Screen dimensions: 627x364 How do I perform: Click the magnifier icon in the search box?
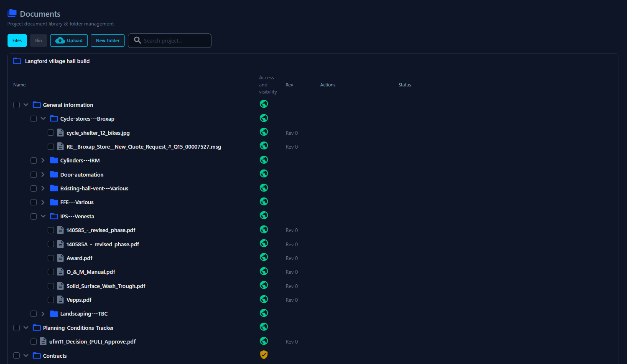(137, 40)
